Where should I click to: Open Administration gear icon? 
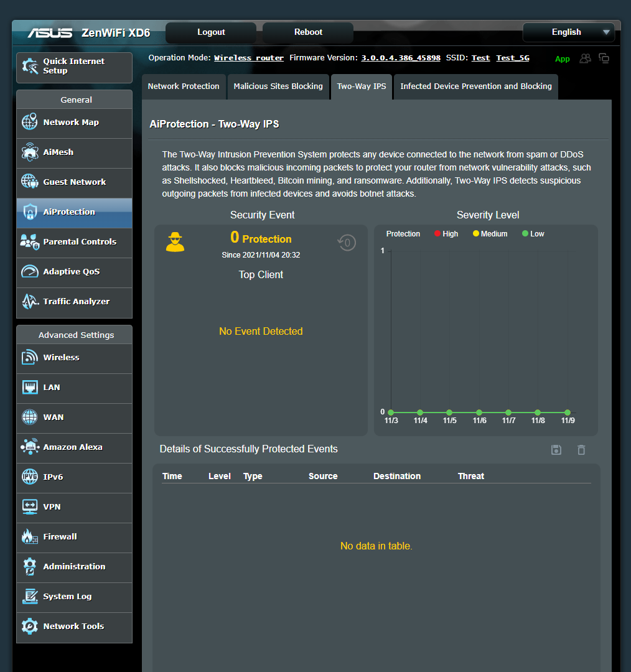click(30, 566)
